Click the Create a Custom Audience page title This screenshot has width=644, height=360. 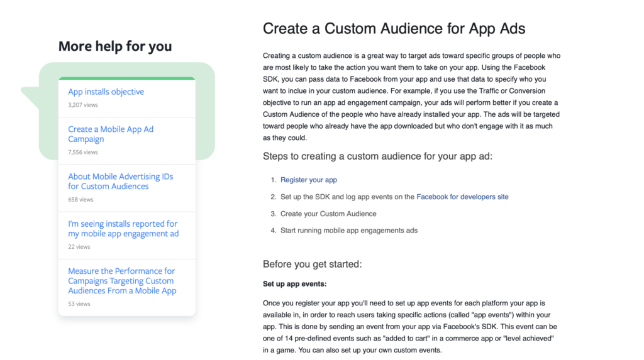click(394, 28)
